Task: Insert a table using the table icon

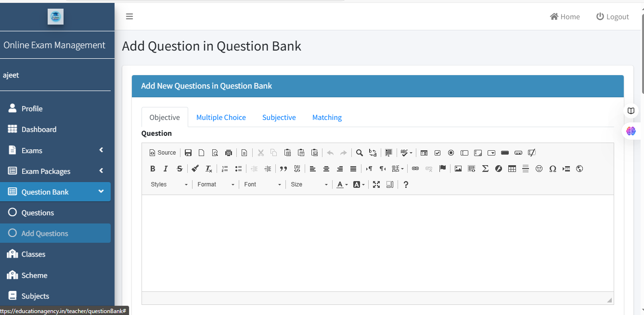Action: tap(512, 169)
